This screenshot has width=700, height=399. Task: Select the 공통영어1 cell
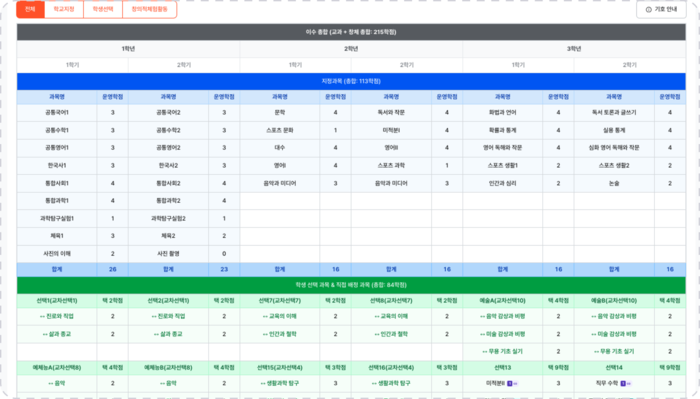tap(57, 148)
